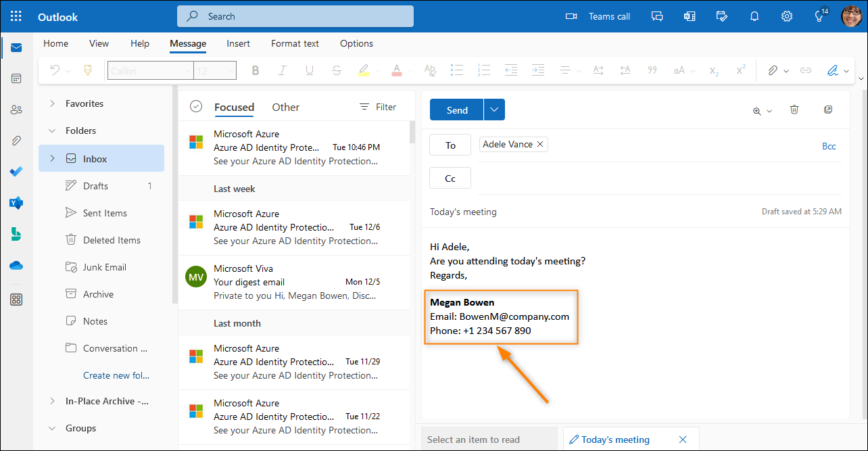Click the Search box

[x=295, y=16]
